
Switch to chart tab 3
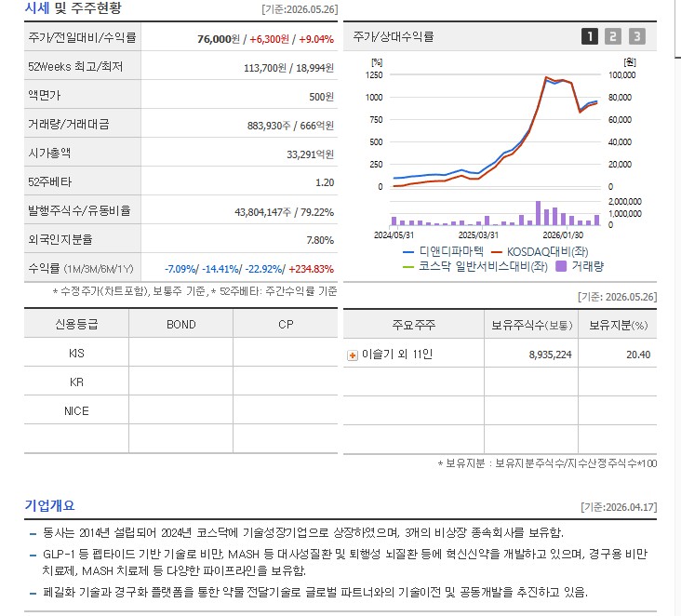636,36
